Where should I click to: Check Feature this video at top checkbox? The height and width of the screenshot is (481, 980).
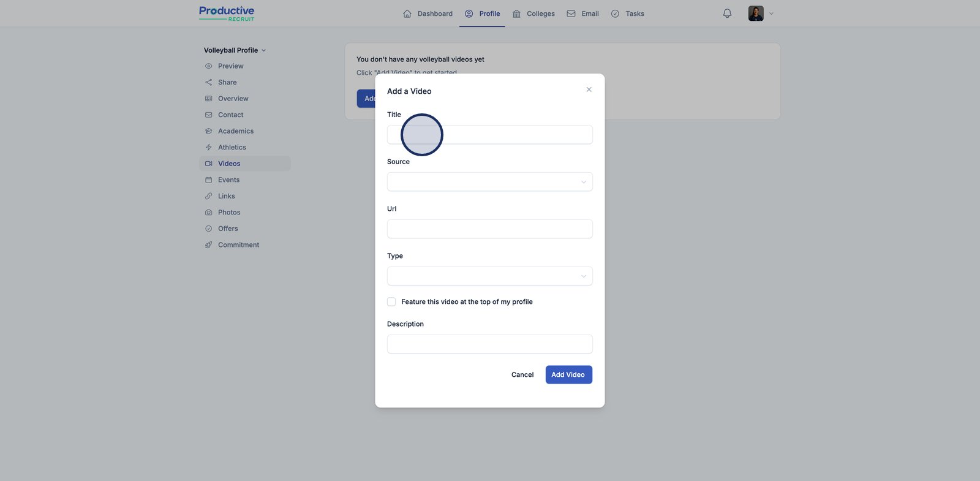[x=391, y=302]
